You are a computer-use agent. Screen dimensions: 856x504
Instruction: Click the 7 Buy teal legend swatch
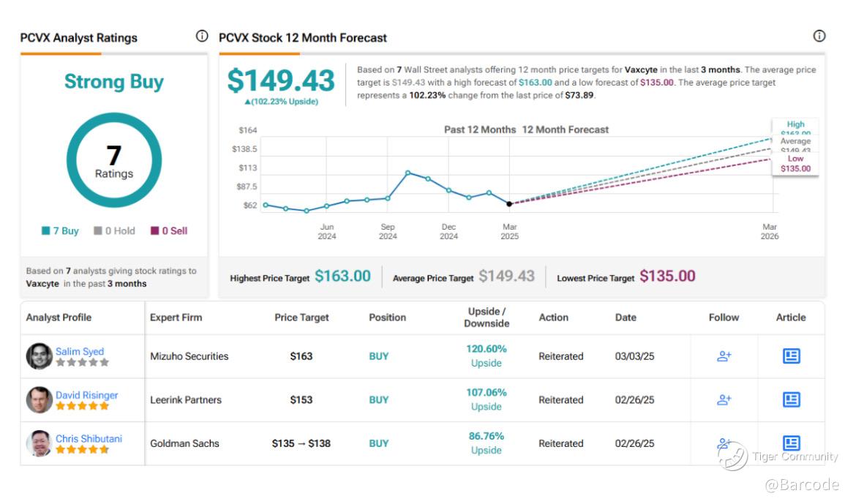(46, 230)
